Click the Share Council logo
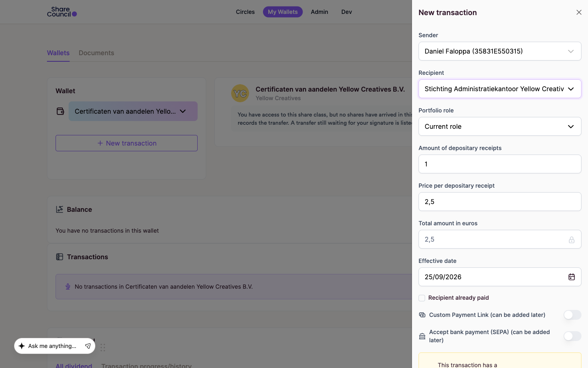 [62, 12]
